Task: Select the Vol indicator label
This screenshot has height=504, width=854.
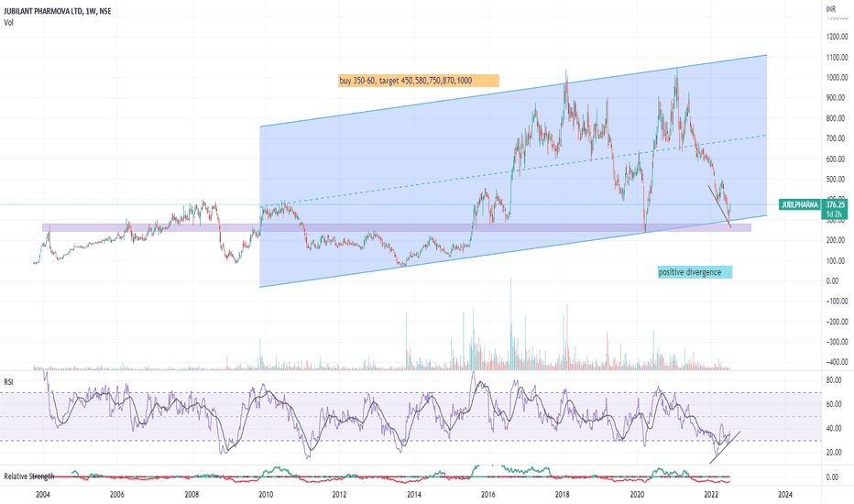Action: 9,22
